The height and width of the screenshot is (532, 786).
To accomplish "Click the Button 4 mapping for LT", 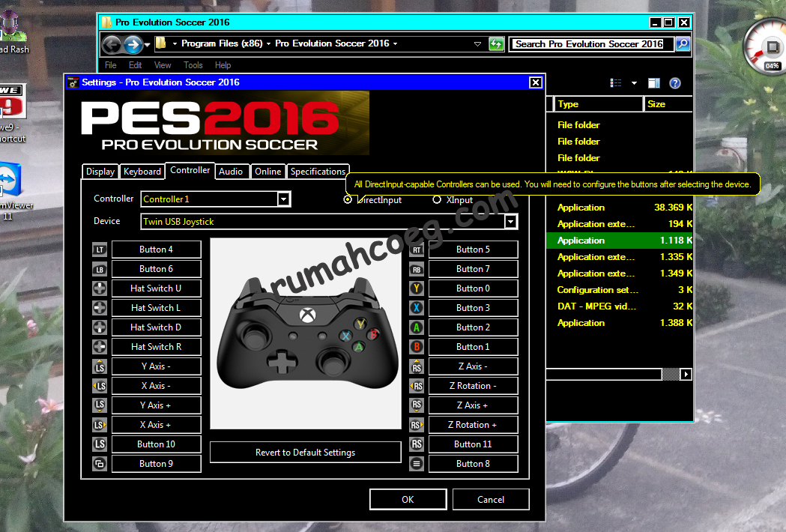I will coord(157,250).
